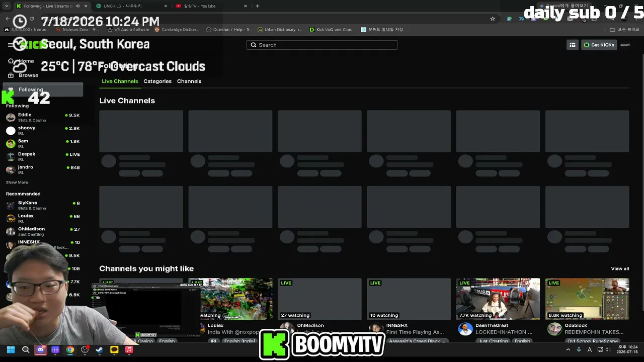This screenshot has height=362, width=644.
Task: Click the LOCKED-IN-ATHON stream title
Action: point(504,332)
